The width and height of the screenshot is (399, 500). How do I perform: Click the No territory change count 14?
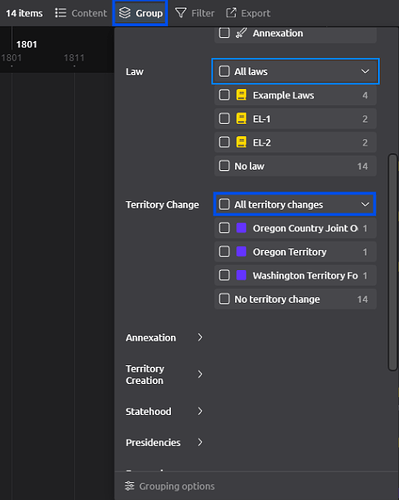(362, 299)
